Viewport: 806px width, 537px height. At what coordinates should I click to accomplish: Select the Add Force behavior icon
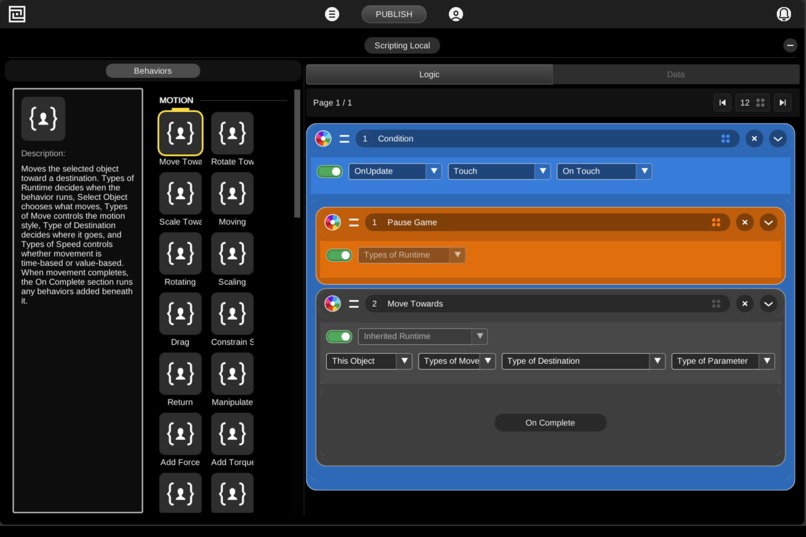pos(180,434)
